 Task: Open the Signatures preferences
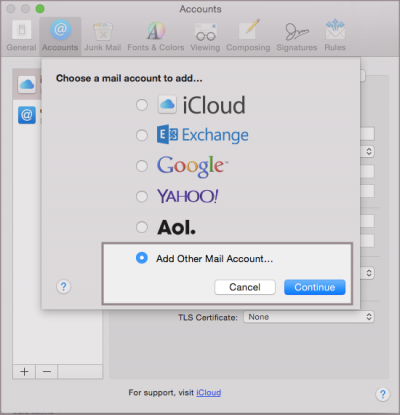[297, 36]
